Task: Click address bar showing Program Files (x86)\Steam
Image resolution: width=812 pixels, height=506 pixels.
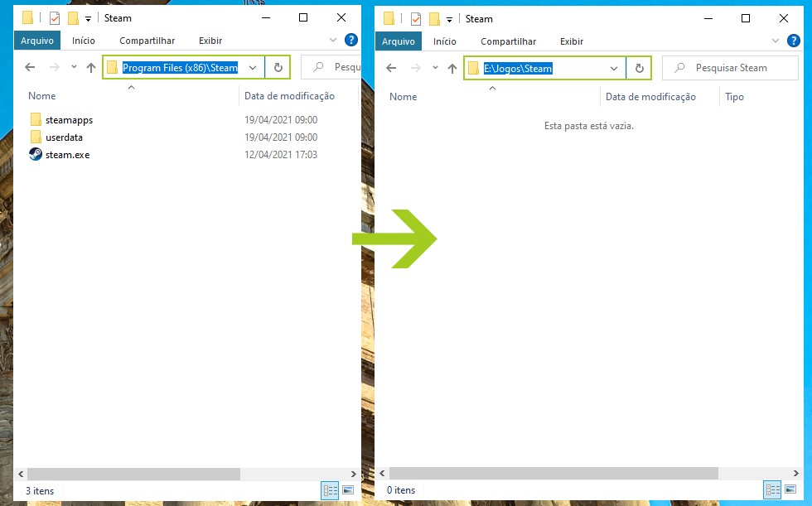Action: [183, 67]
